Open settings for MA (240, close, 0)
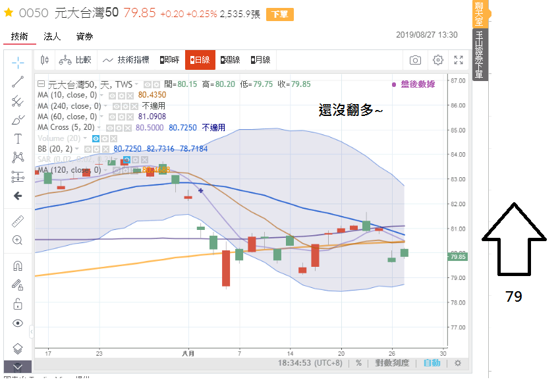The width and height of the screenshot is (560, 392). click(x=125, y=106)
